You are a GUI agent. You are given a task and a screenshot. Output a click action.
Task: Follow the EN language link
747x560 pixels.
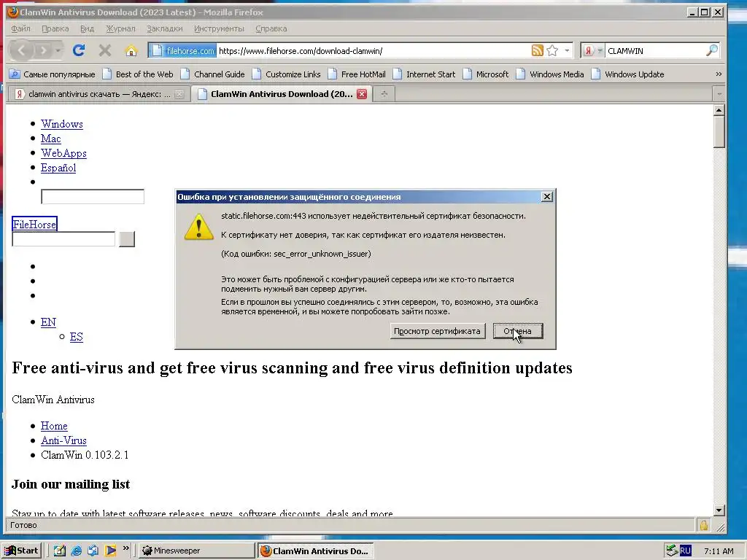pyautogui.click(x=48, y=322)
